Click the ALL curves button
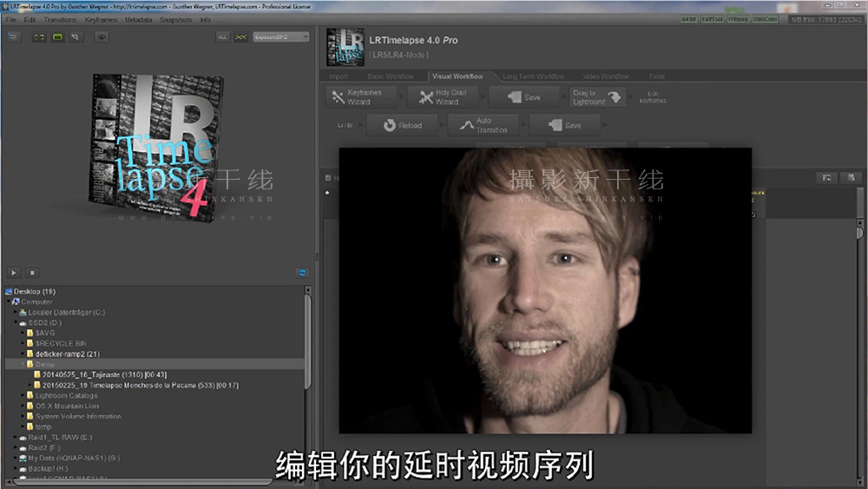The height and width of the screenshot is (489, 868). 222,37
